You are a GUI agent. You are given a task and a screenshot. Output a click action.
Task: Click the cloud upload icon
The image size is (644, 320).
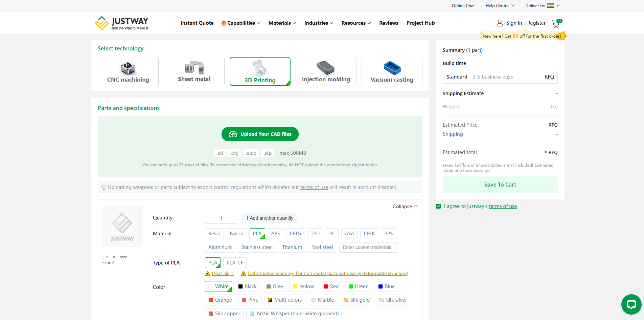[x=233, y=134]
